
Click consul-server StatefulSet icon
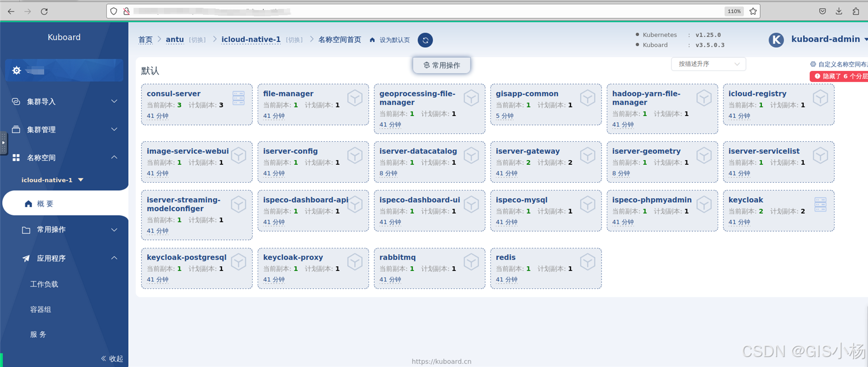tap(239, 98)
